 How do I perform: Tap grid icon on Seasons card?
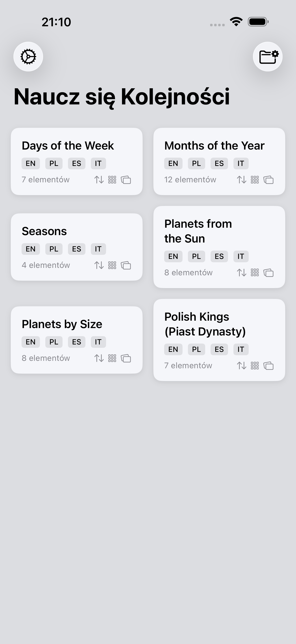pyautogui.click(x=112, y=265)
